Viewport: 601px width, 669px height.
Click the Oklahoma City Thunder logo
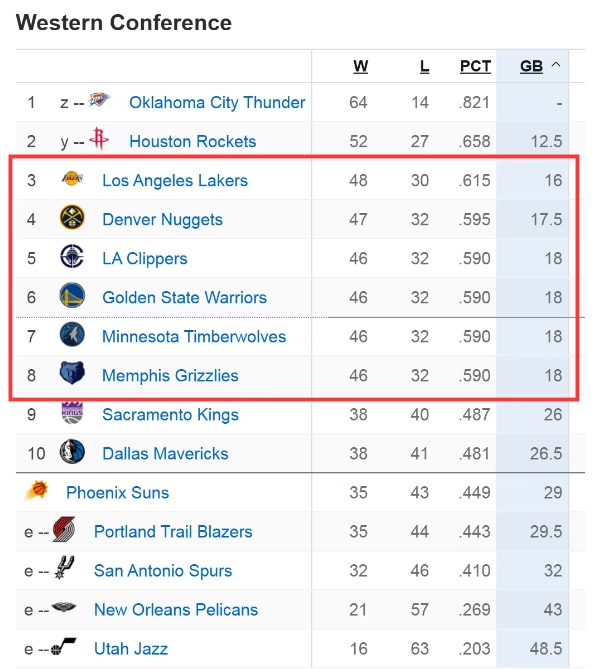click(99, 100)
